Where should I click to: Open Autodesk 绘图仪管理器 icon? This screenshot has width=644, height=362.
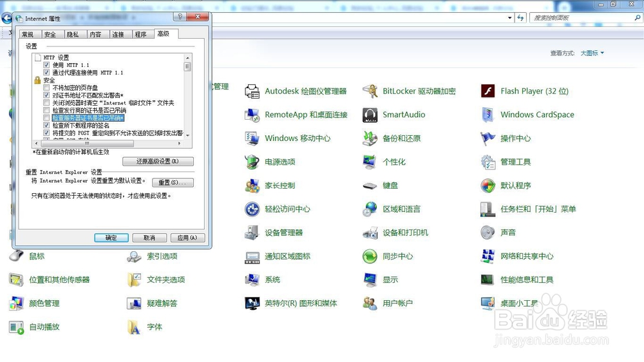[x=252, y=91]
